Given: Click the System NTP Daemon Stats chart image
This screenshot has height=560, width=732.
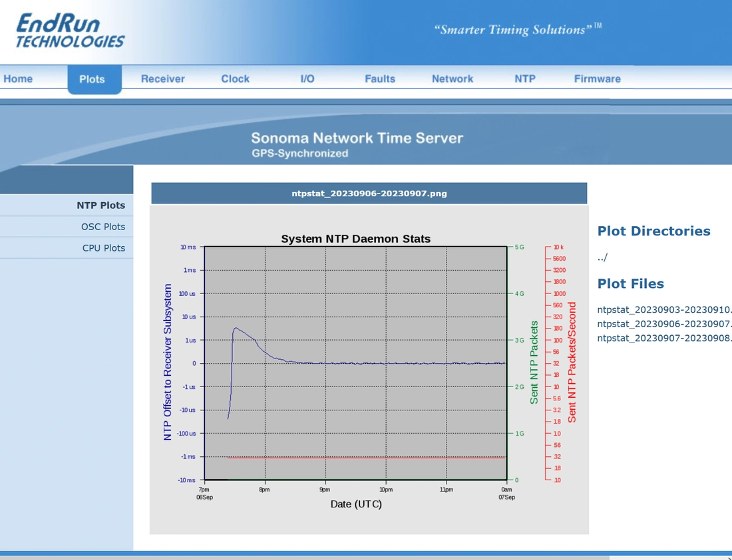Looking at the screenshot, I should point(369,368).
